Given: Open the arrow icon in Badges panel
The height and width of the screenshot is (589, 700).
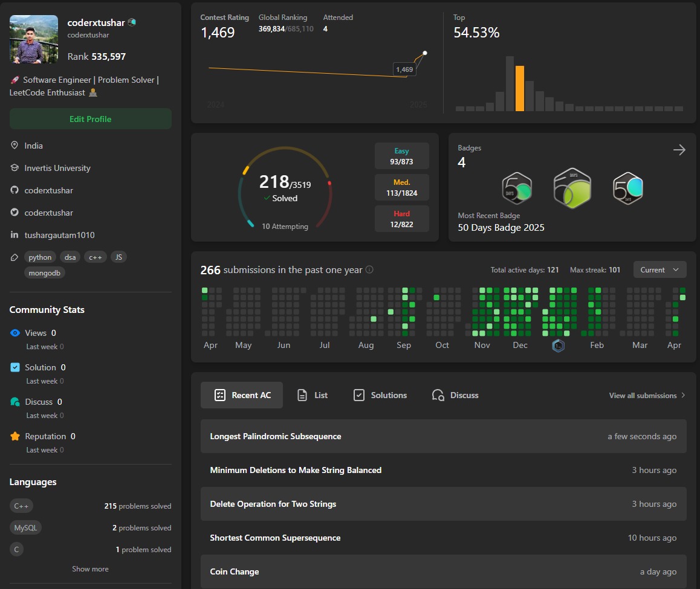Looking at the screenshot, I should (679, 150).
